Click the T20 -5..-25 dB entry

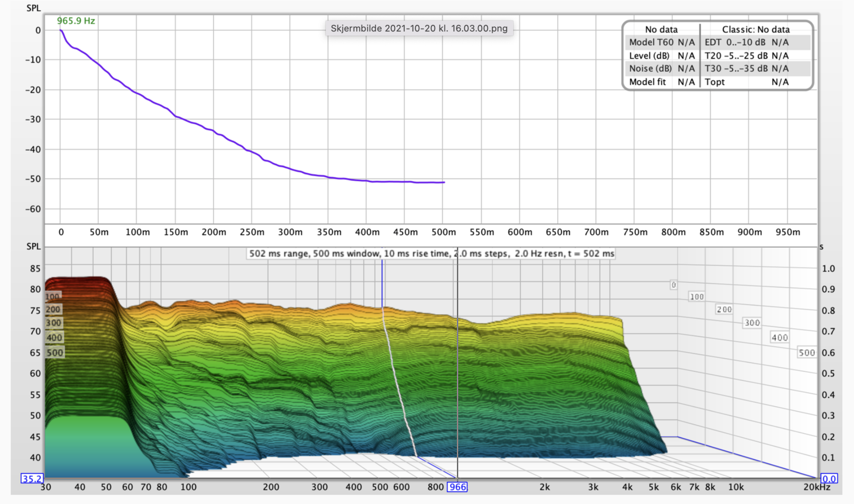click(x=747, y=56)
